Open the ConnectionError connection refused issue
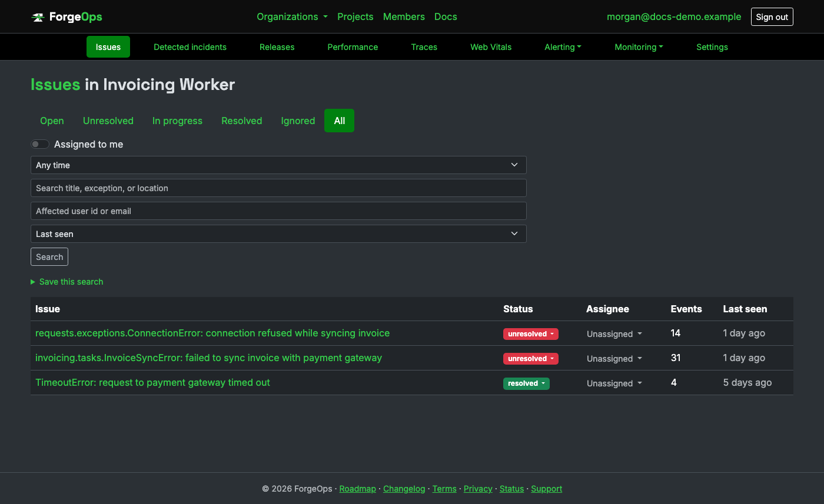The width and height of the screenshot is (824, 504). click(212, 333)
